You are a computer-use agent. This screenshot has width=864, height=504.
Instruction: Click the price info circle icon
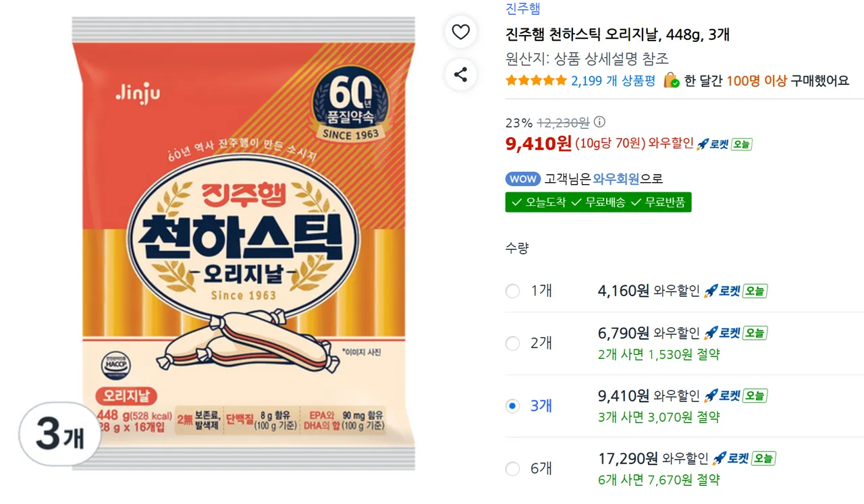pyautogui.click(x=599, y=122)
